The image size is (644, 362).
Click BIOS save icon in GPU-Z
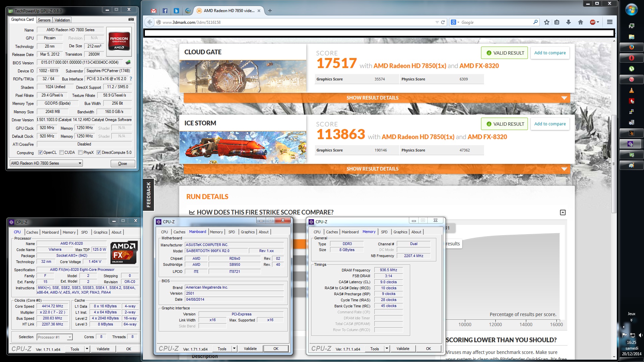[128, 62]
